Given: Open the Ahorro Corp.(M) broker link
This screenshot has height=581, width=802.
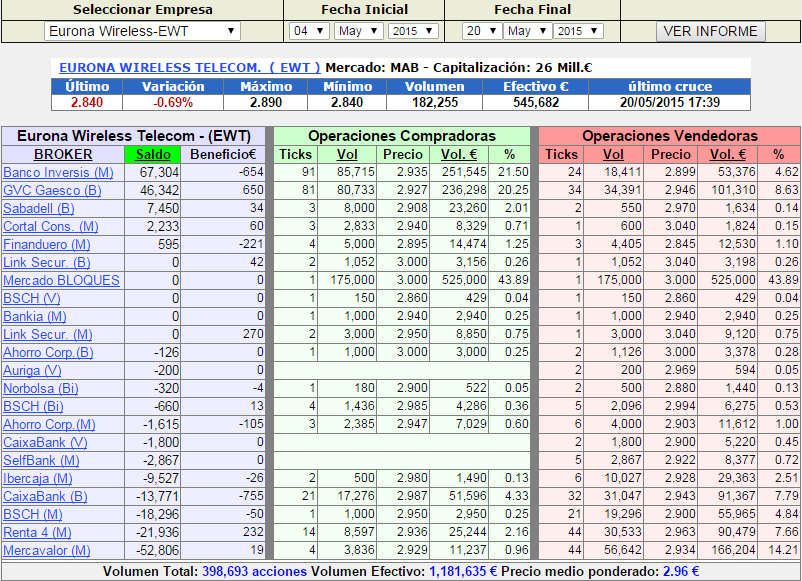Looking at the screenshot, I should point(49,424).
